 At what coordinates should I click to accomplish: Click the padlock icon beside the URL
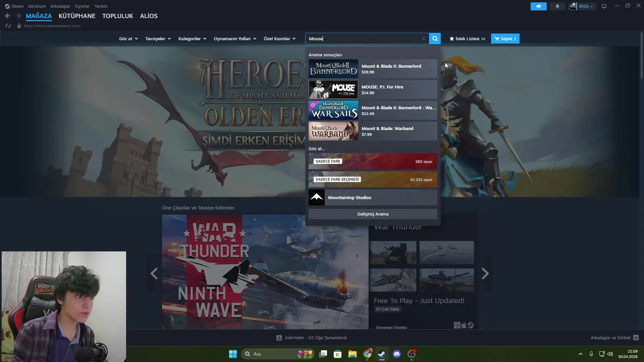pyautogui.click(x=19, y=26)
